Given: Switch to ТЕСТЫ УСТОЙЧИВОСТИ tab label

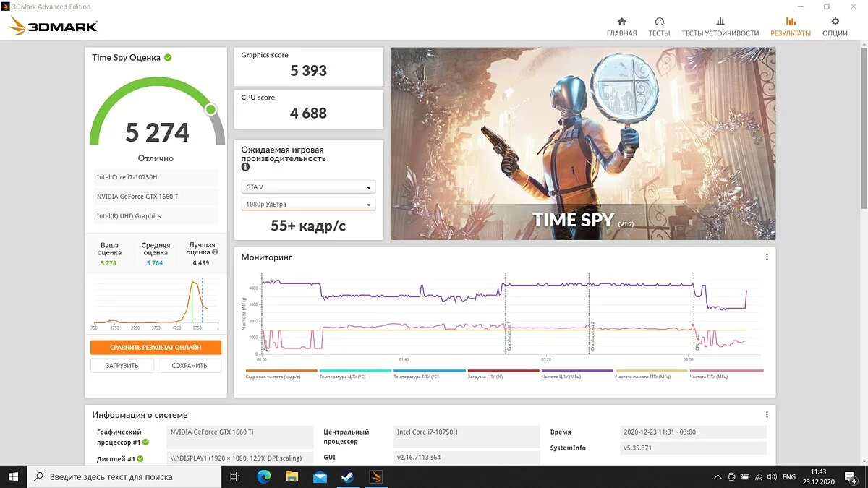Looking at the screenshot, I should (720, 33).
